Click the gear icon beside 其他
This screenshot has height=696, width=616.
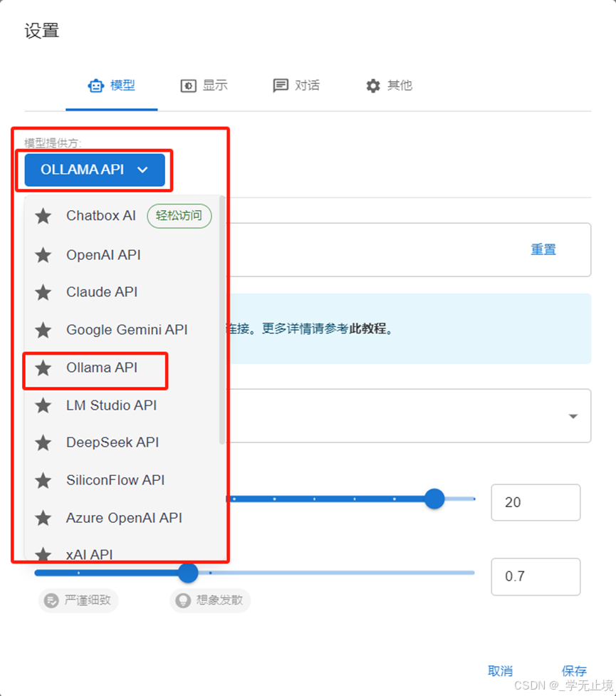372,85
